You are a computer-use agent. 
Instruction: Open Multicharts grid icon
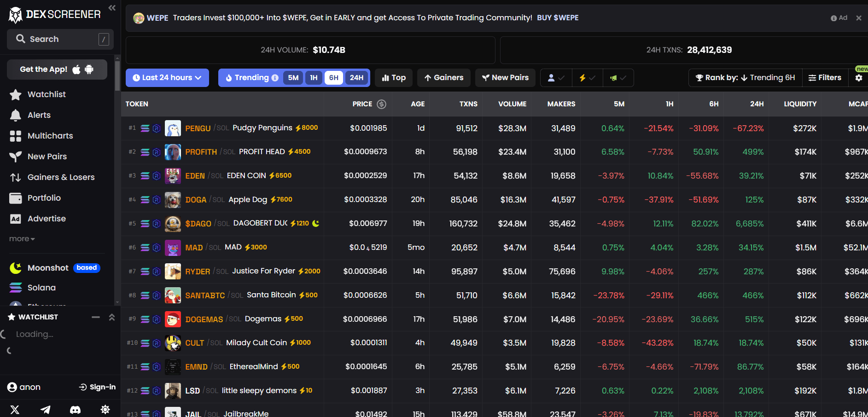[16, 136]
